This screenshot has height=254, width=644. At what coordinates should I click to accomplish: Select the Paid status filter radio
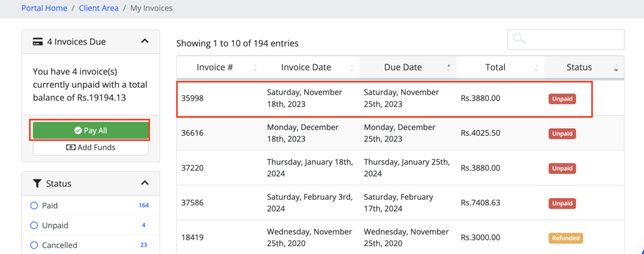coord(34,206)
